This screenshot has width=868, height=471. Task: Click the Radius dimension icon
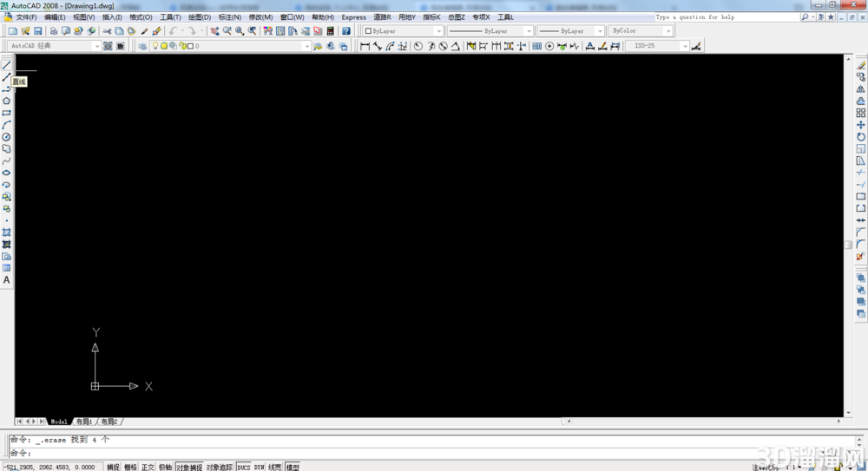point(418,46)
